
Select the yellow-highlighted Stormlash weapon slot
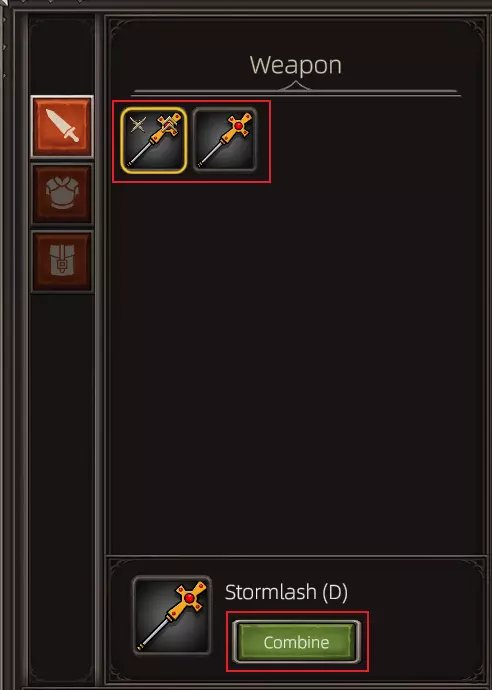point(154,140)
